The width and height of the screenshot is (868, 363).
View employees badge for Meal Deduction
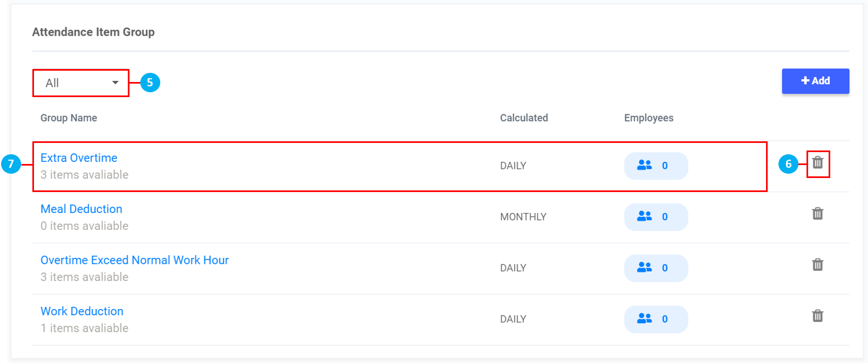pyautogui.click(x=655, y=217)
